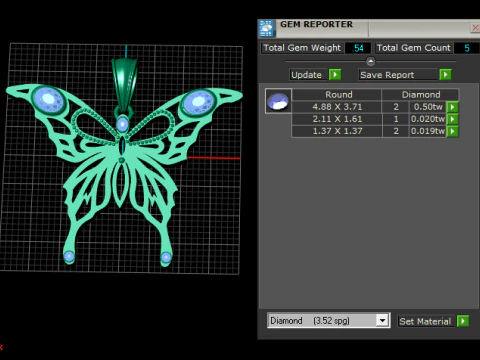Image resolution: width=480 pixels, height=360 pixels.
Task: Click the Total Gem Count value 5
Action: tap(467, 48)
